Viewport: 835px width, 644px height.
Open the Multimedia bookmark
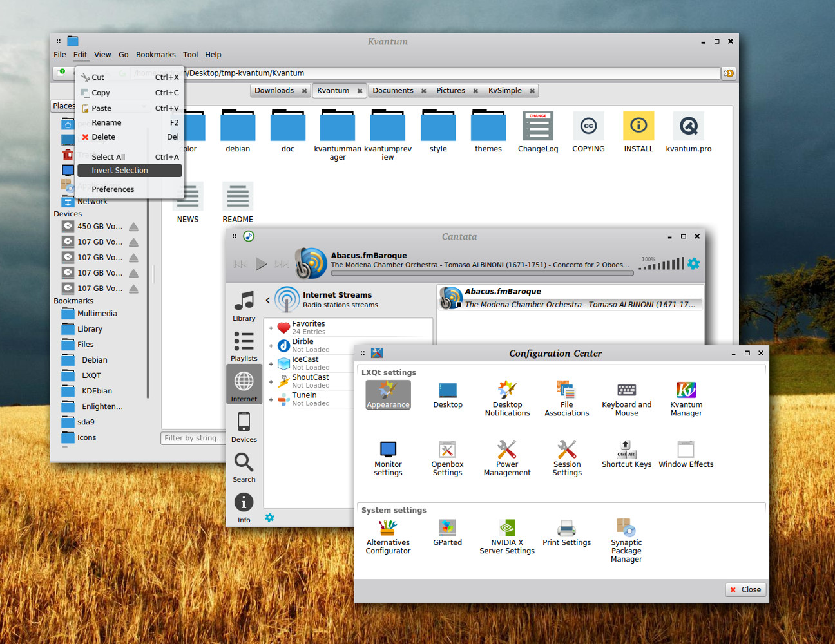pos(97,314)
